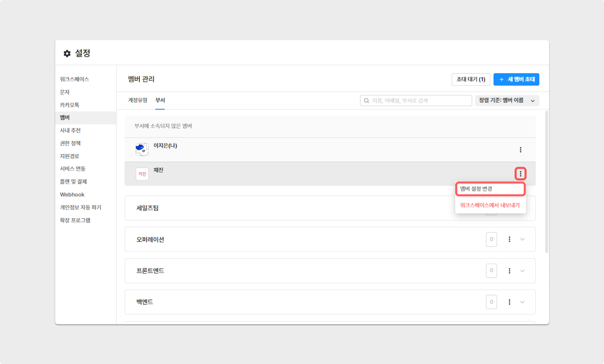This screenshot has height=364, width=604.
Task: Click the settings gear icon
Action: pos(67,53)
